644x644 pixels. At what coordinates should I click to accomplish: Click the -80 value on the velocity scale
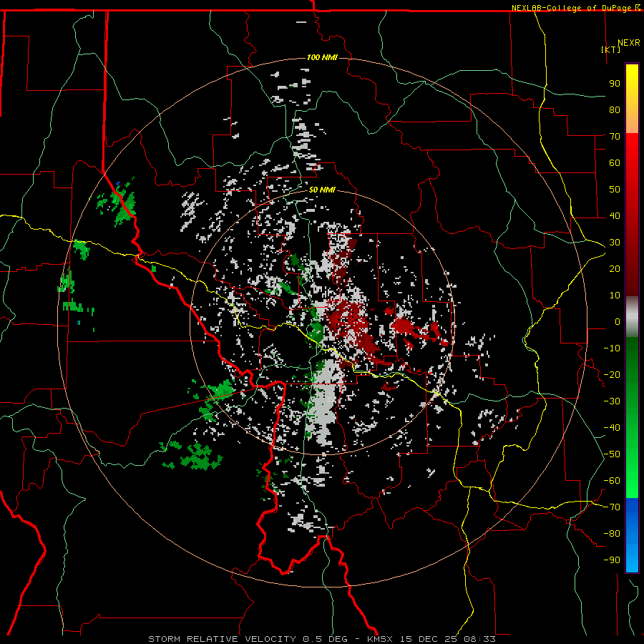[x=612, y=534]
